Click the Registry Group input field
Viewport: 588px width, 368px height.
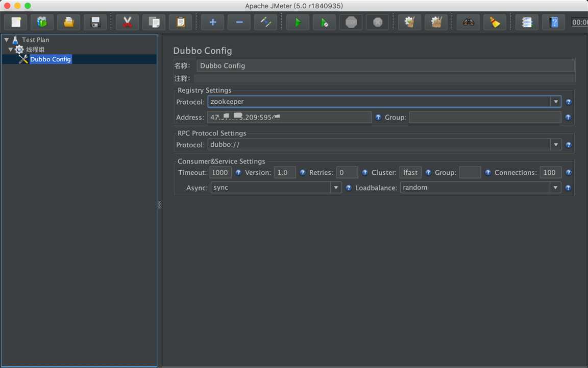[x=485, y=117]
